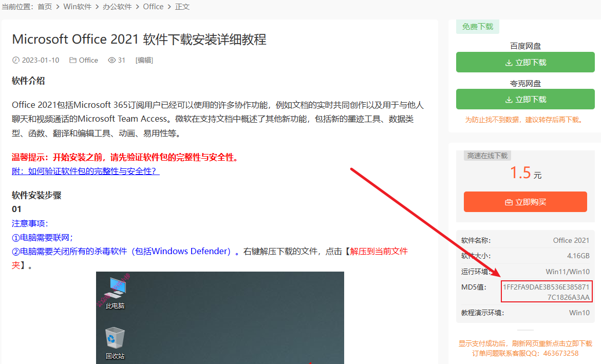601x364 pixels.
Task: Click the eye view-count icon
Action: point(111,60)
